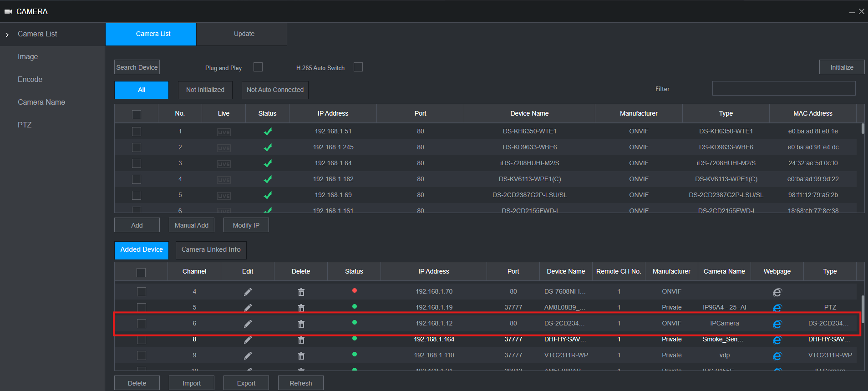The height and width of the screenshot is (391, 868).
Task: Check the box for channel 6 row
Action: pyautogui.click(x=142, y=324)
